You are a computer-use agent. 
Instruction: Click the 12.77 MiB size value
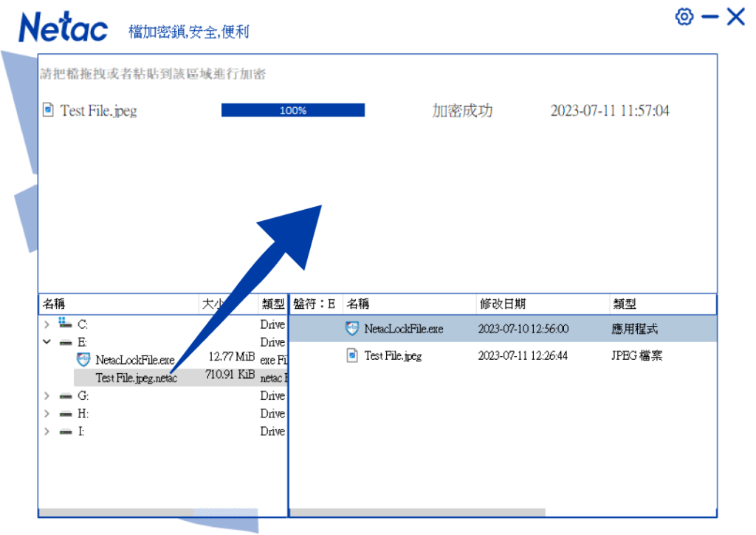click(x=231, y=356)
